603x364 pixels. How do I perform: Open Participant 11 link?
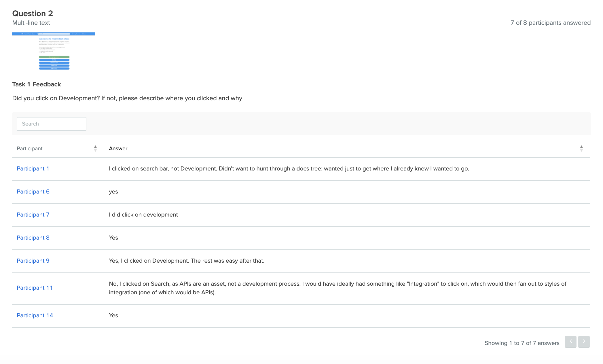(x=35, y=288)
